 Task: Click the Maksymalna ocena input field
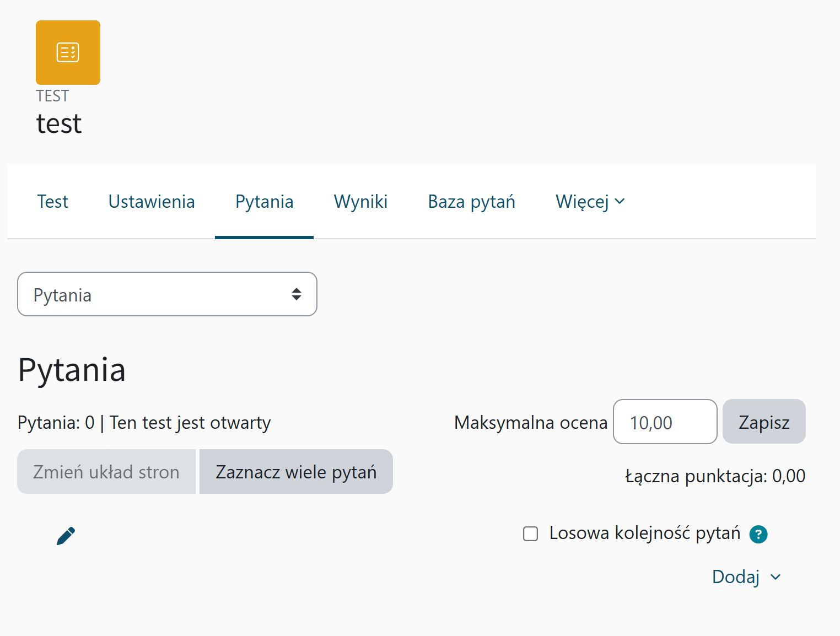tap(665, 422)
